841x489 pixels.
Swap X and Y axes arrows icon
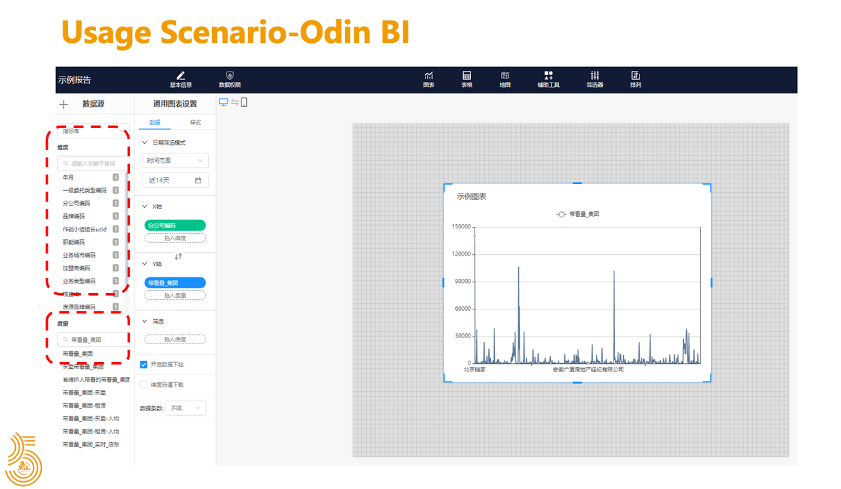point(178,256)
